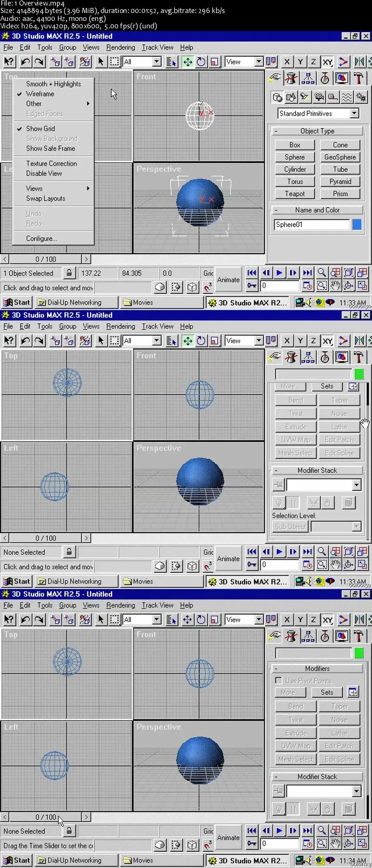The width and height of the screenshot is (372, 868).
Task: Select the Shapes category icon
Action: (291, 97)
